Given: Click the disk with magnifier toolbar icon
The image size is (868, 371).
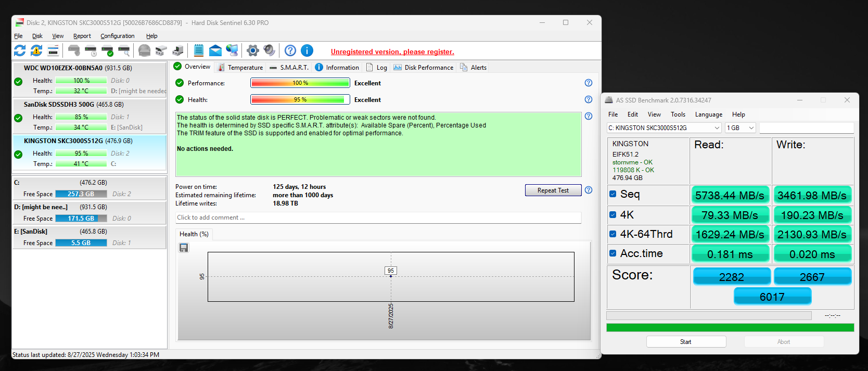Looking at the screenshot, I should 124,50.
